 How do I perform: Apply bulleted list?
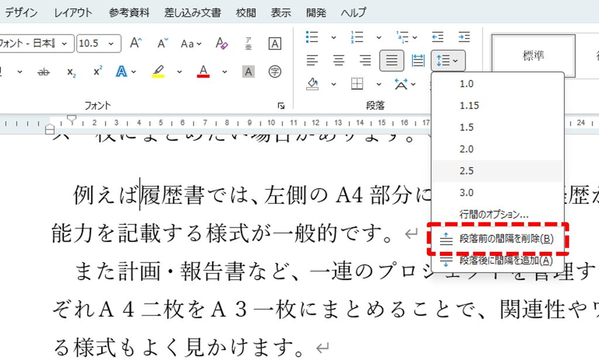pos(312,37)
